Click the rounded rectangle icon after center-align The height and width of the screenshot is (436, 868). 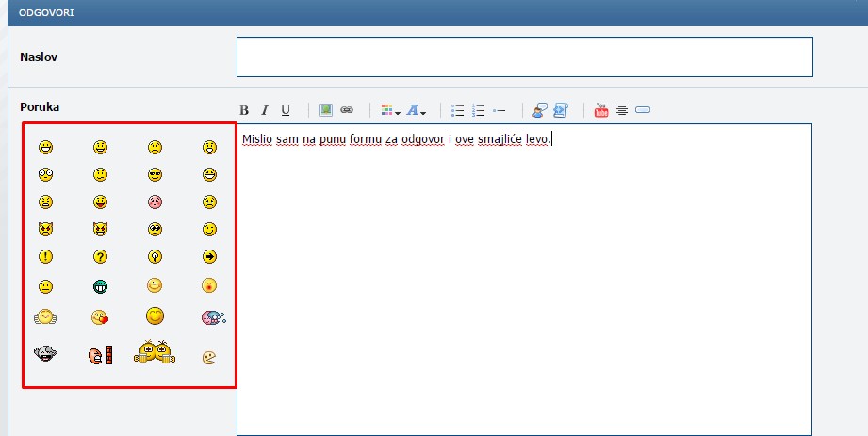643,109
